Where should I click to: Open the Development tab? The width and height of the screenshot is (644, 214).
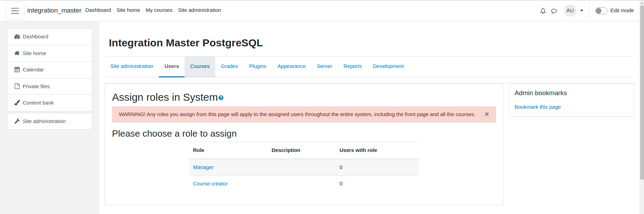point(388,66)
